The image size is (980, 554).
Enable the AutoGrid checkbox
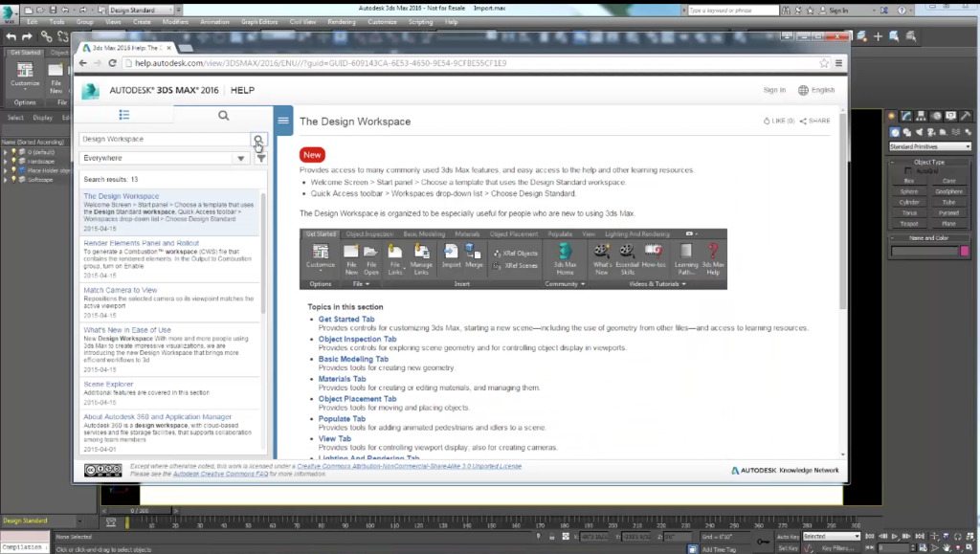coord(908,171)
